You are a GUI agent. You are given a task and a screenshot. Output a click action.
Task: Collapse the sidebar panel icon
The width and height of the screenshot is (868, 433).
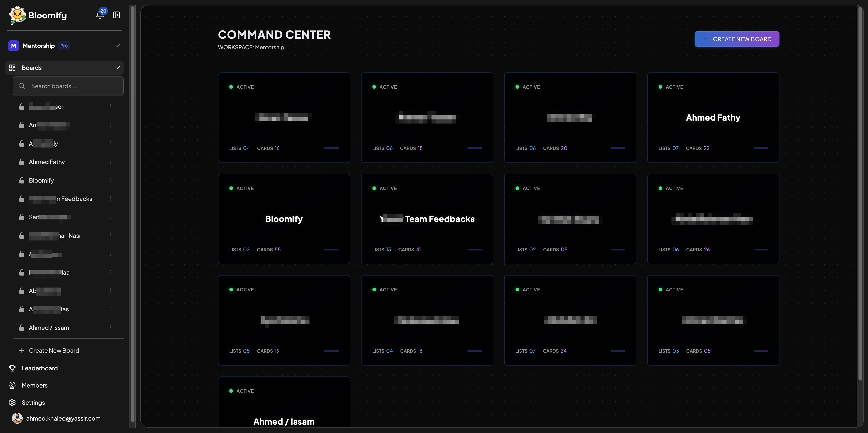point(116,15)
